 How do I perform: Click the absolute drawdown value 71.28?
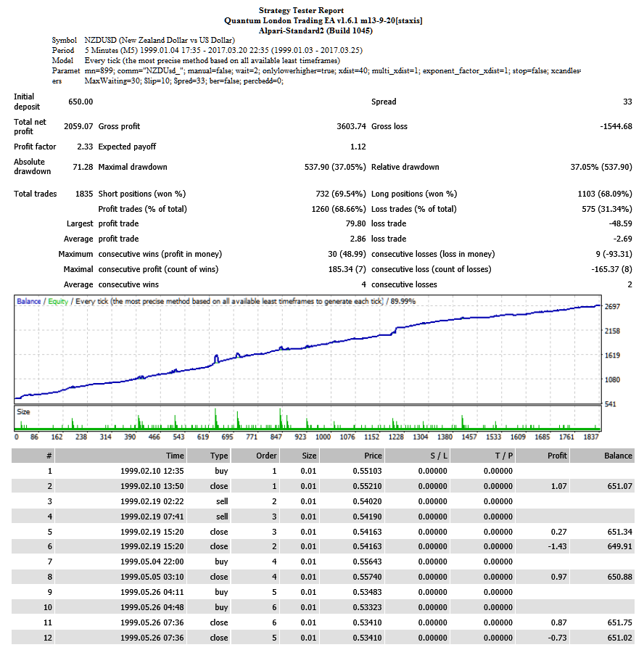click(x=83, y=167)
